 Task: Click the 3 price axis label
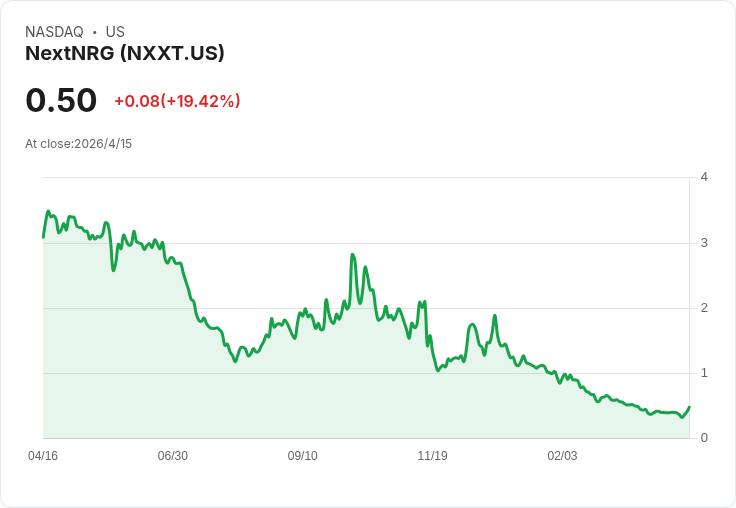704,243
